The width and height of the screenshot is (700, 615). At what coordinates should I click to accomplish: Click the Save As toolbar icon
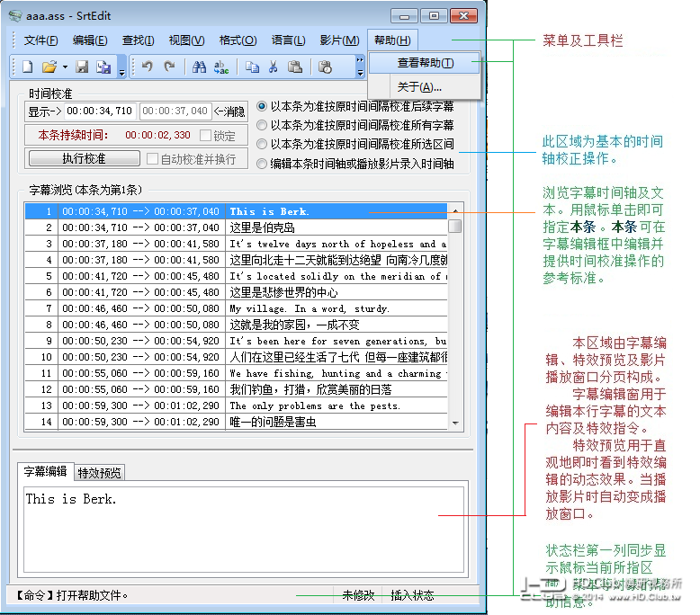click(x=103, y=67)
